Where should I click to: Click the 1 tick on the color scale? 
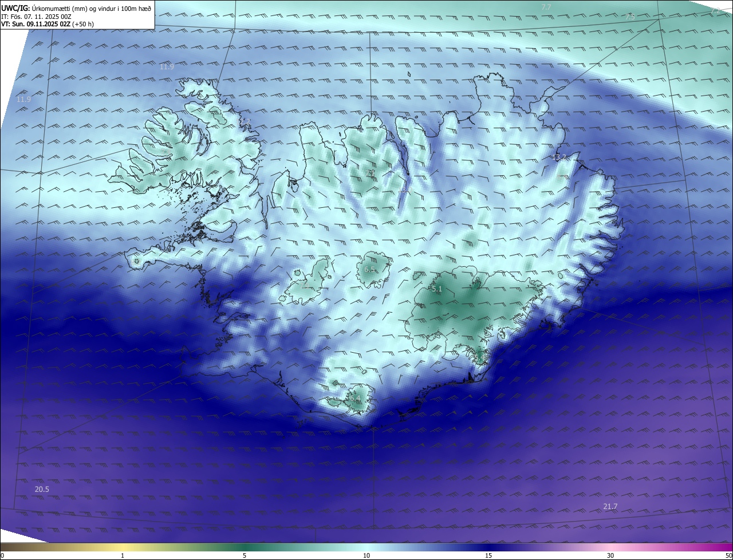(x=123, y=555)
